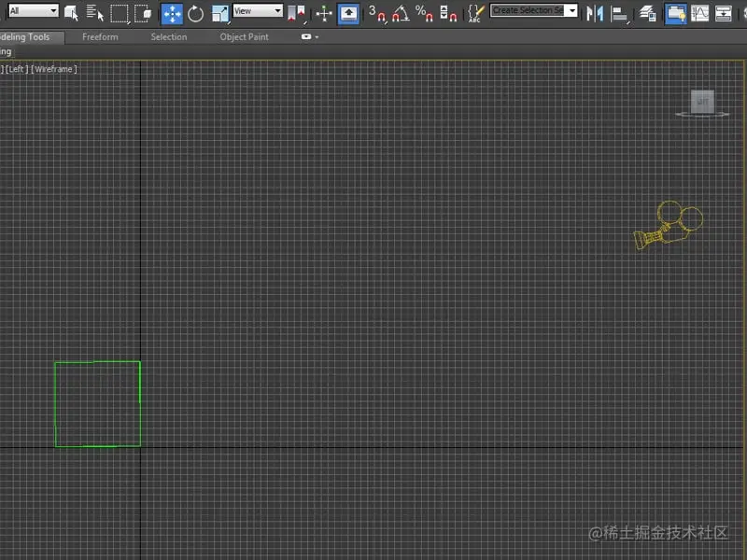The width and height of the screenshot is (747, 560).
Task: Activate the Select and Rotate tool
Action: [195, 14]
